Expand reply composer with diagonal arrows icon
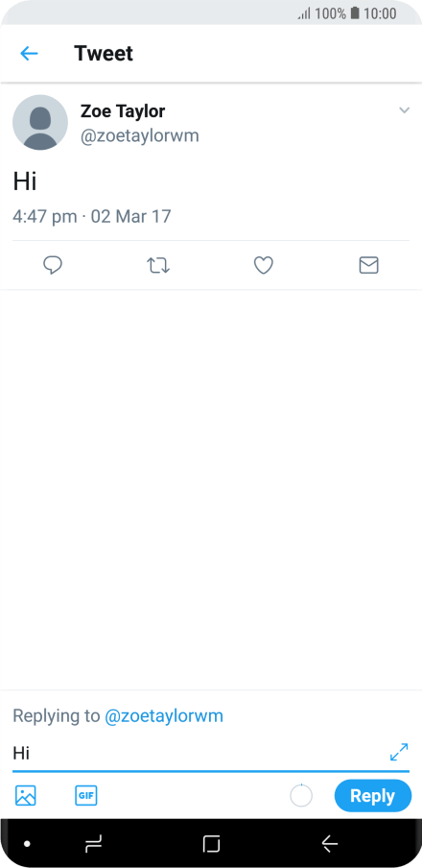Viewport: 422px width, 868px height. tap(399, 752)
